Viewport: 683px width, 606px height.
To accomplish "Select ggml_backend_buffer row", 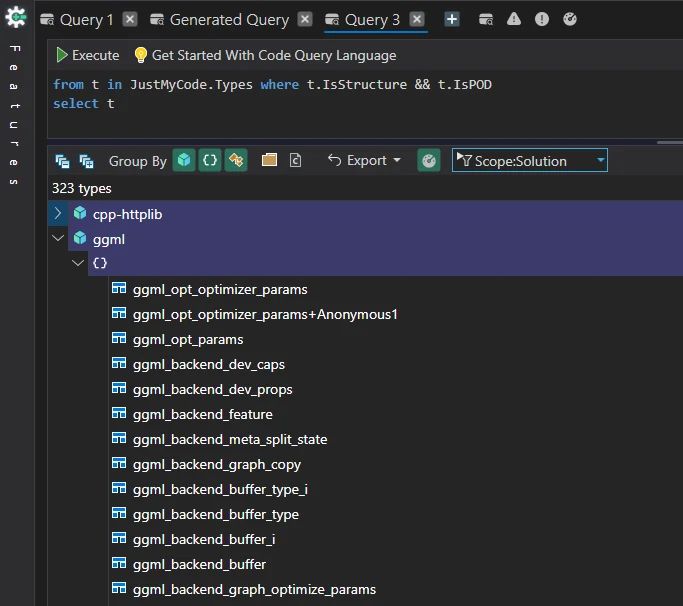I will tap(199, 565).
